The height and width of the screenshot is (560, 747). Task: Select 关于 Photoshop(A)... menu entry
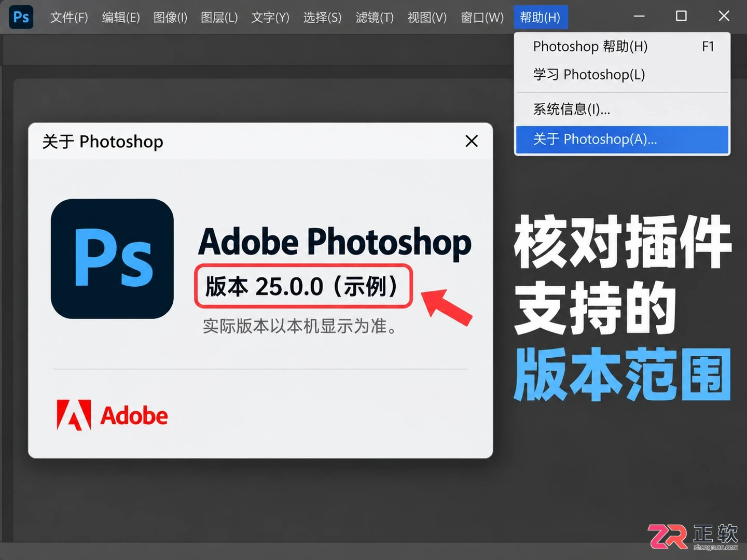622,139
